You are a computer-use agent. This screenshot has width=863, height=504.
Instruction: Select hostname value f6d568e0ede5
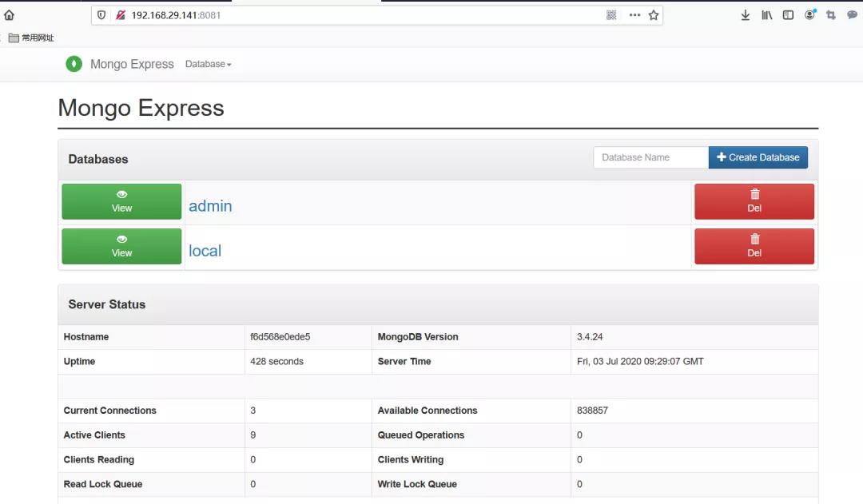280,337
